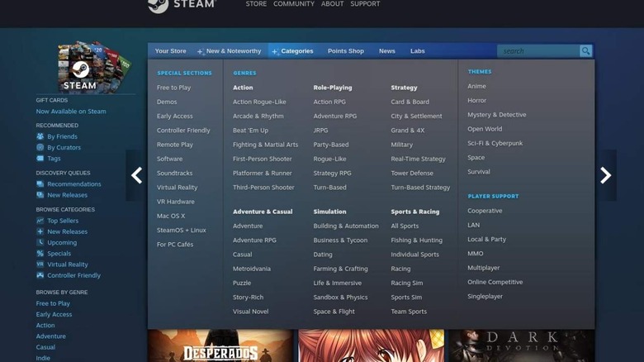Go to previous carousel slide arrow
Viewport: 644px width, 362px height.
(137, 175)
